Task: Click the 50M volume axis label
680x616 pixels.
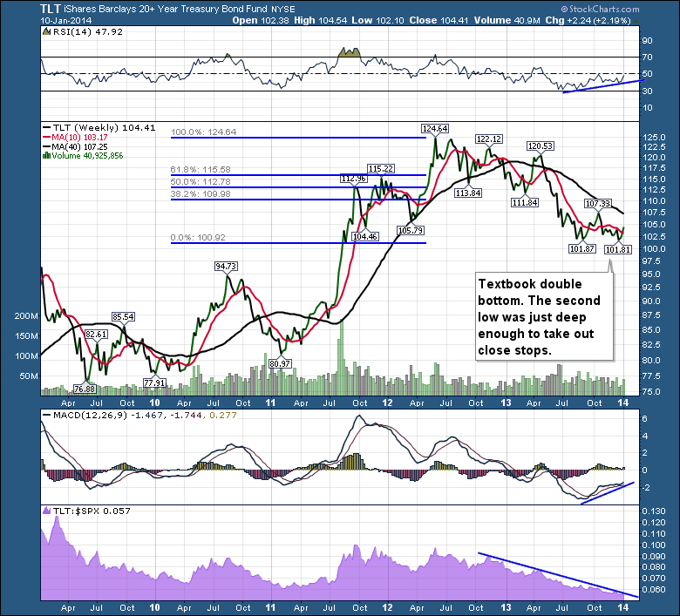Action: coord(29,376)
